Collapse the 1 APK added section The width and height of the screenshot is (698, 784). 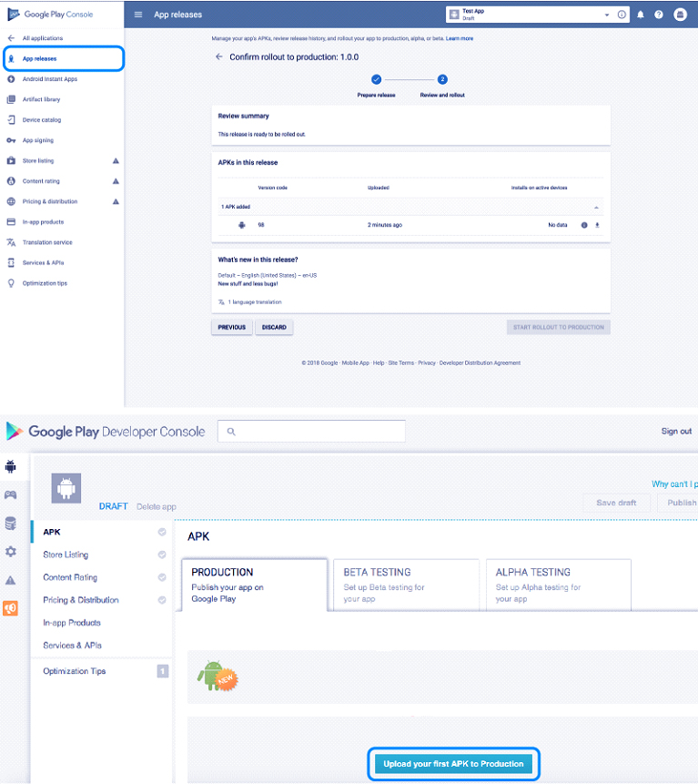(x=597, y=207)
